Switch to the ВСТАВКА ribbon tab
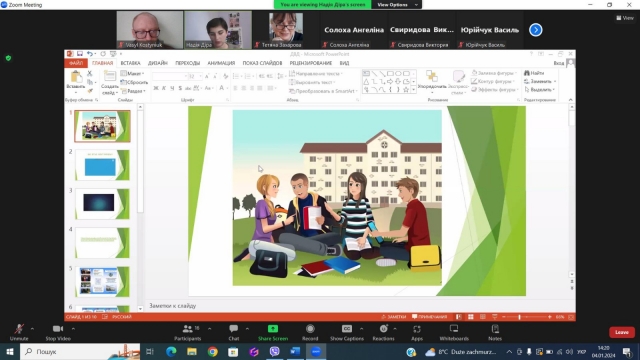Image resolution: width=640 pixels, height=360 pixels. [130, 63]
